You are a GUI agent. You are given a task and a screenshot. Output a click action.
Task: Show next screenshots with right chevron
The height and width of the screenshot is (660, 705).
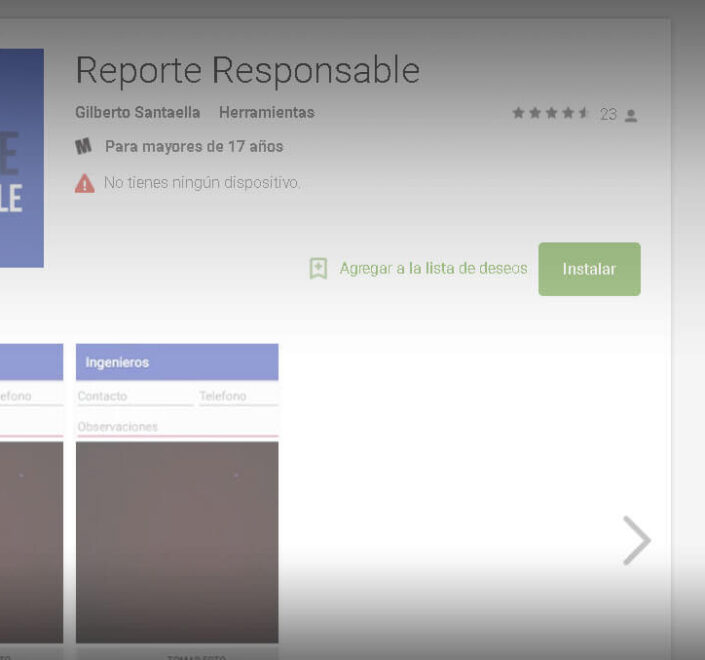[637, 540]
